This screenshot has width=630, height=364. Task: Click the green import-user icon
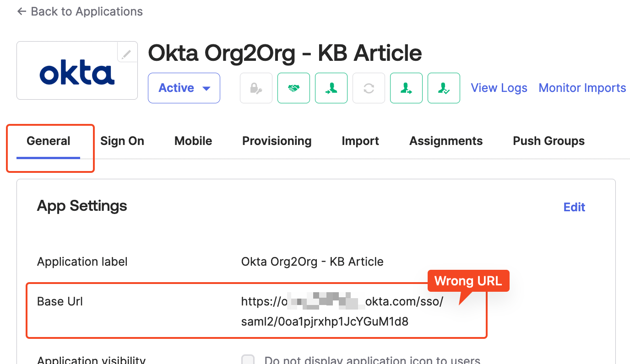pos(331,88)
